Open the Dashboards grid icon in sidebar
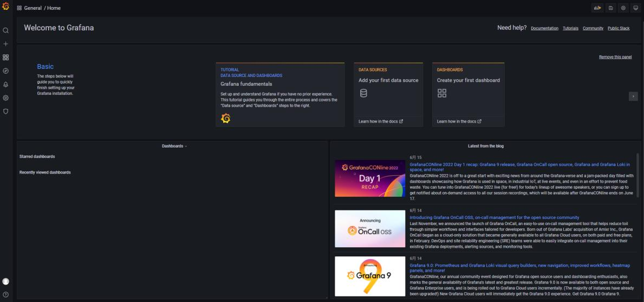 [x=6, y=57]
